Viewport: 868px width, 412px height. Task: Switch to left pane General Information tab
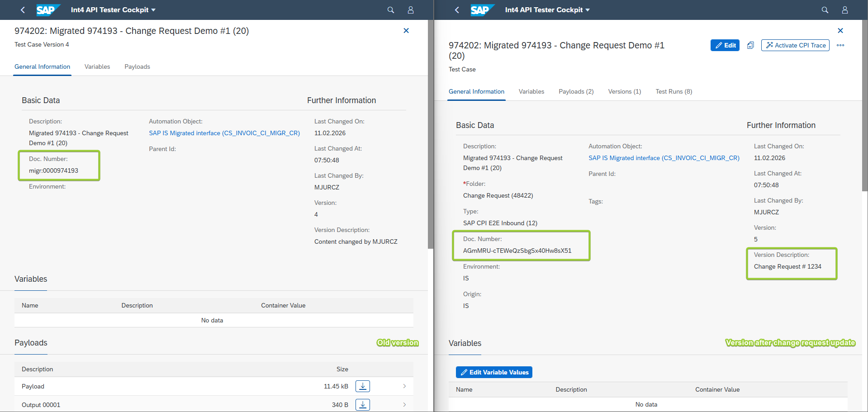(x=43, y=66)
